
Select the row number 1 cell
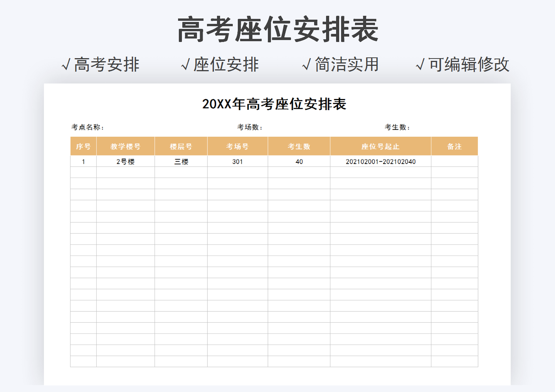(83, 161)
